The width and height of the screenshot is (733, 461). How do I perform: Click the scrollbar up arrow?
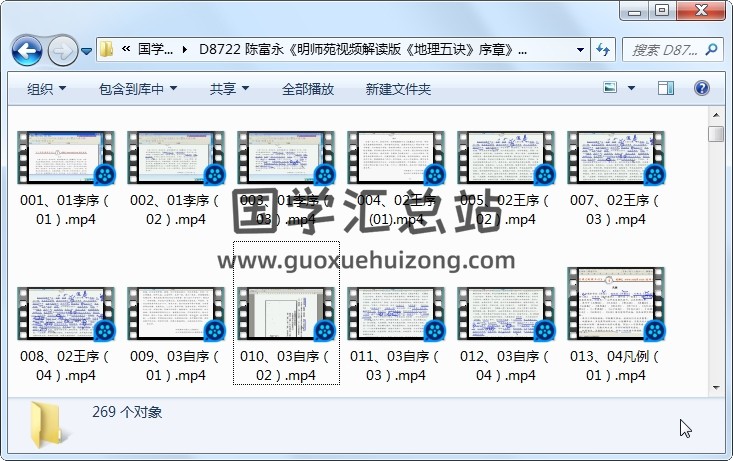[716, 115]
